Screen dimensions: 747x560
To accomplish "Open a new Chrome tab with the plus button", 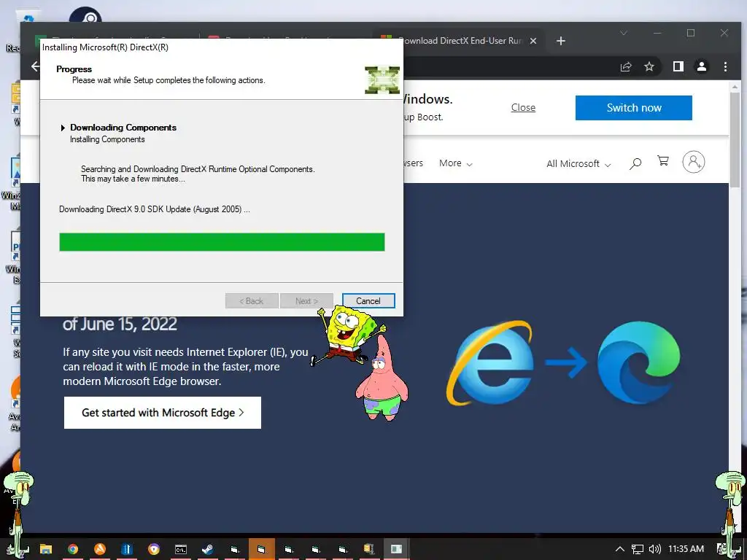I will tap(561, 41).
